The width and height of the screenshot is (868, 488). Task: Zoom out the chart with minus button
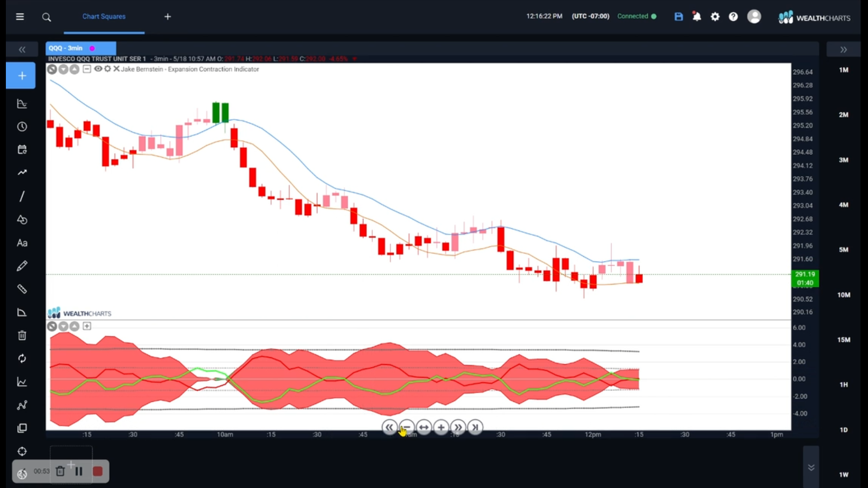click(406, 427)
